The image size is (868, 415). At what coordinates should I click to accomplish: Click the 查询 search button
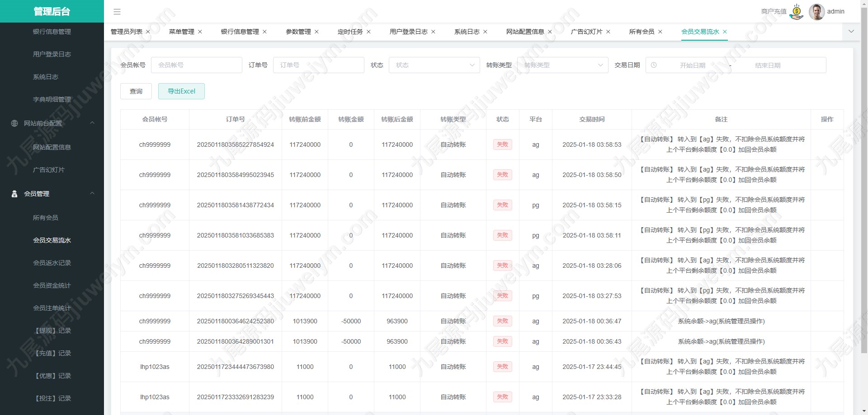(x=136, y=91)
